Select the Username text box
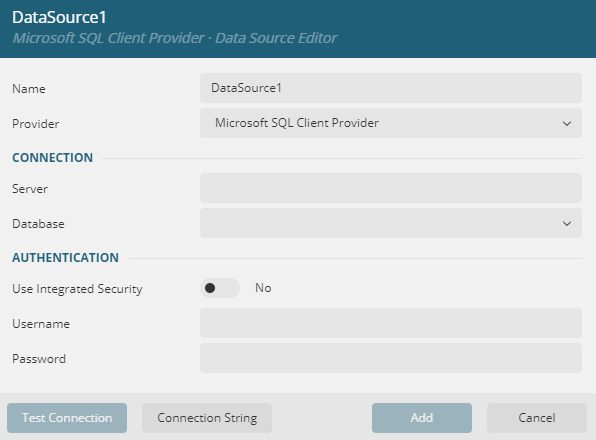Screen dimensions: 596x440 click(391, 323)
